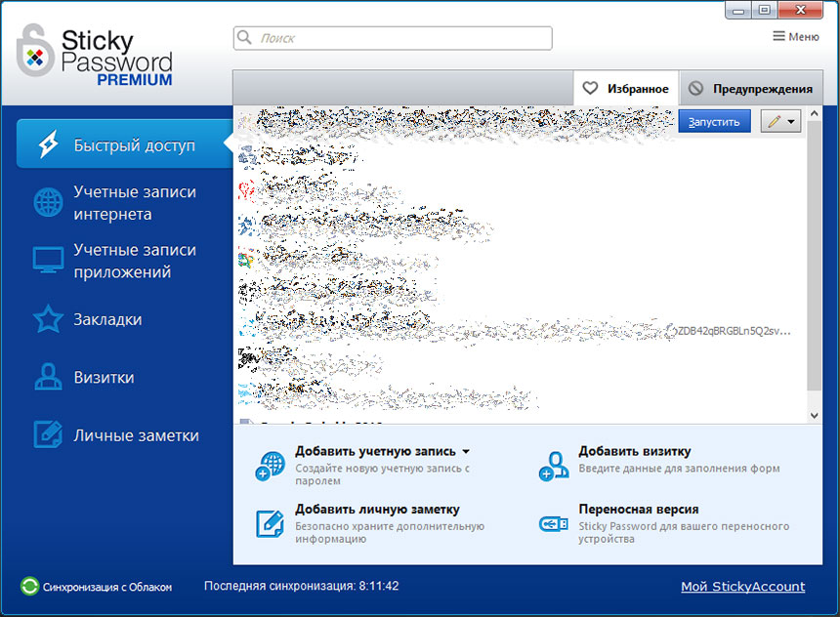Click the magnifying glass search icon

[244, 37]
